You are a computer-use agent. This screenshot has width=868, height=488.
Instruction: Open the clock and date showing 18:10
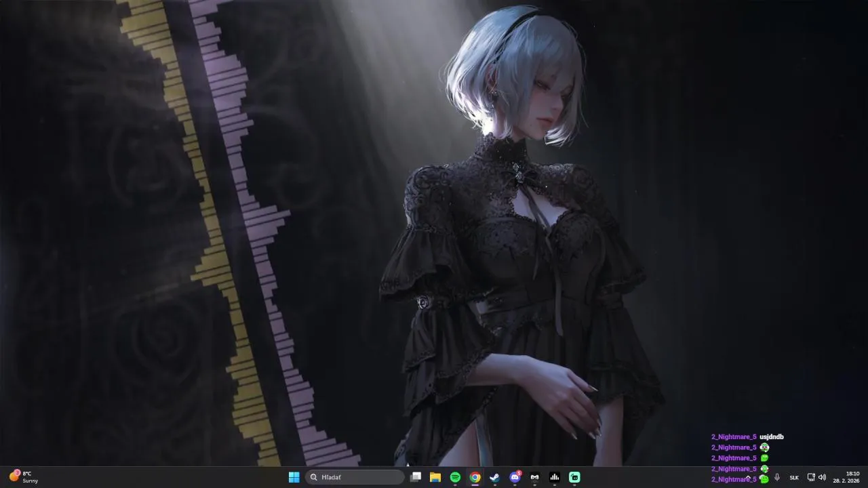click(846, 477)
